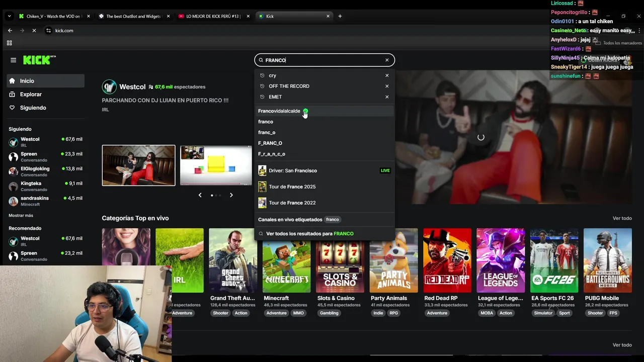
Task: Open category Tour de France 2022
Action: point(325,203)
